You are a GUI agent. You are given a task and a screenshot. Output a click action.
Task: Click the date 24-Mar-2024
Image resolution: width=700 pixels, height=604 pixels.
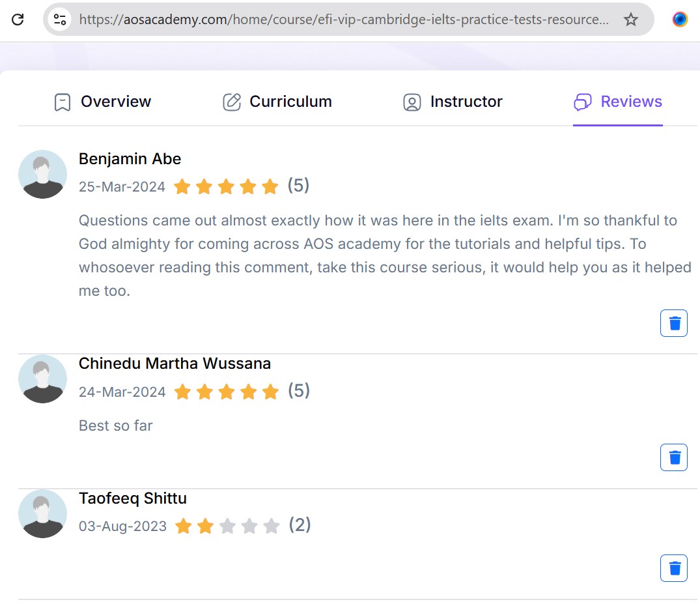coord(122,392)
